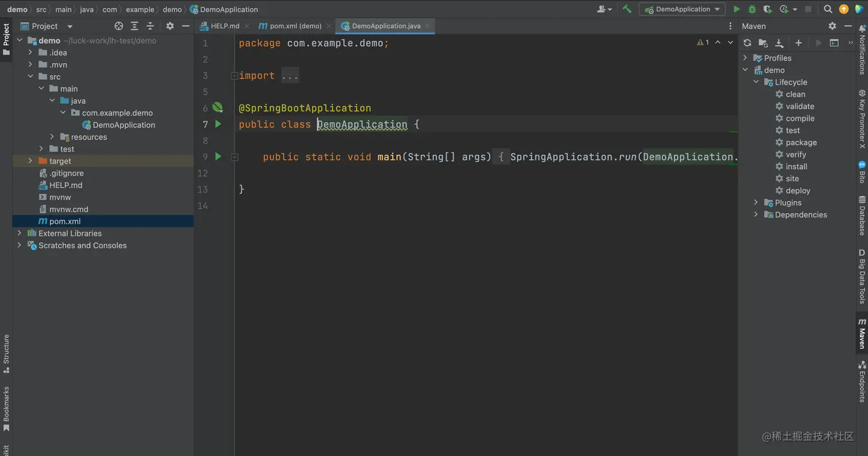Click the folded main method body braces
The height and width of the screenshot is (456, 868).
[501, 157]
